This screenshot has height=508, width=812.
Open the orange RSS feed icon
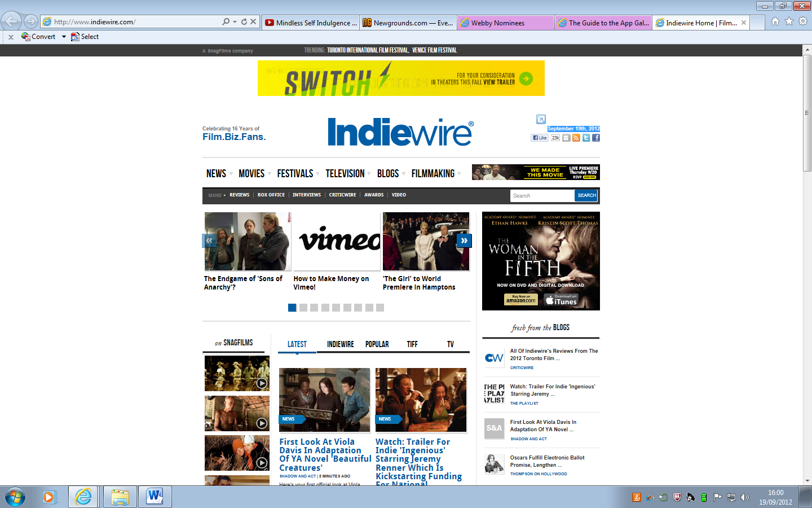(x=576, y=138)
